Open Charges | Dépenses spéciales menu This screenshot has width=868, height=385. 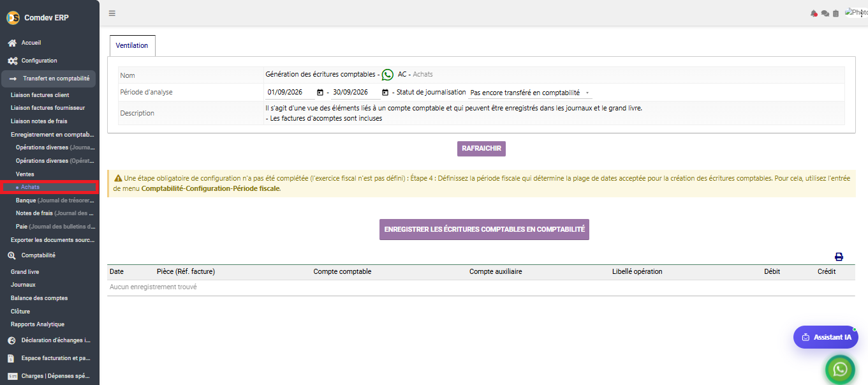point(55,376)
